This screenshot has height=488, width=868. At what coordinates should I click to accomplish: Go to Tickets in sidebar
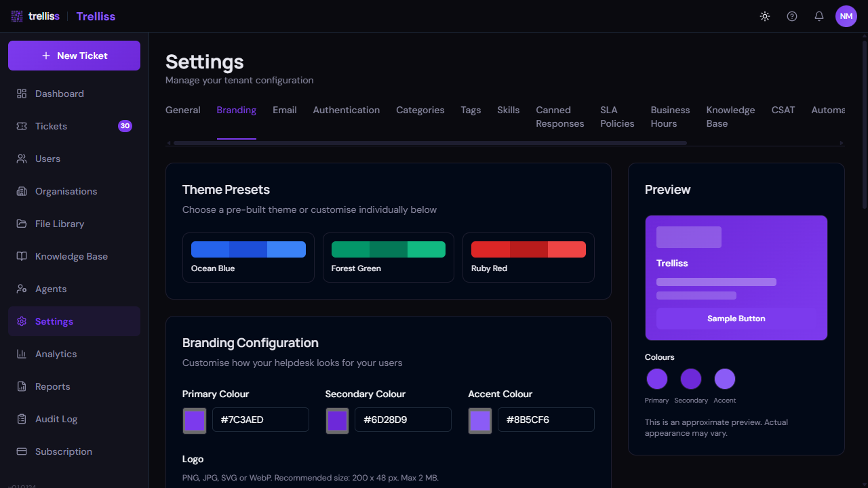click(52, 126)
